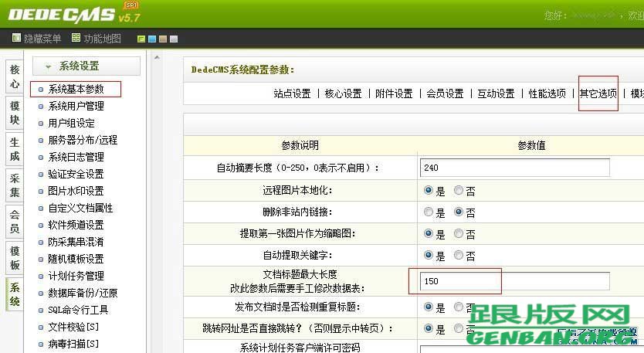The width and height of the screenshot is (644, 353).
Task: Set 远程图片本地化 to 是
Action: pos(429,190)
